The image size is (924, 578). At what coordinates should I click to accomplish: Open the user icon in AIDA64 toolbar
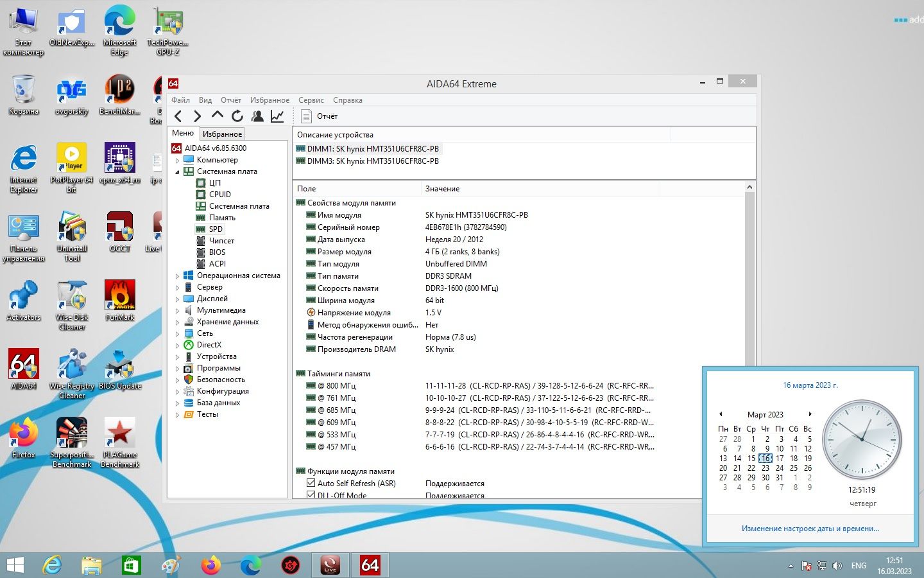pyautogui.click(x=257, y=116)
